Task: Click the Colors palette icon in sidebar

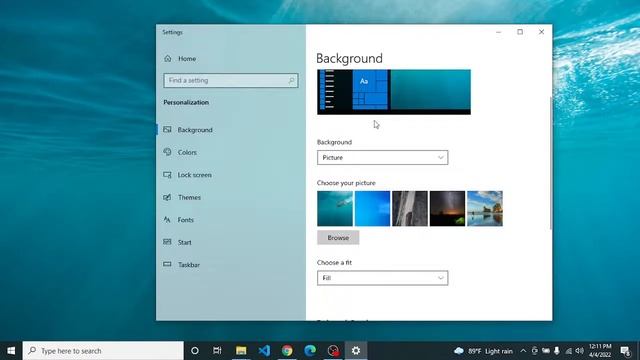Action: 167,152
